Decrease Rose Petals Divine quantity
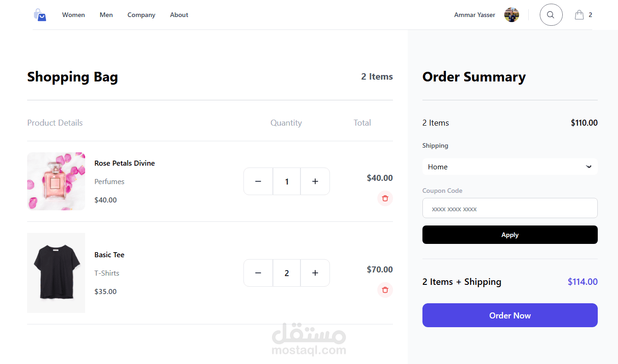Viewport: 618px width, 364px height. [258, 181]
